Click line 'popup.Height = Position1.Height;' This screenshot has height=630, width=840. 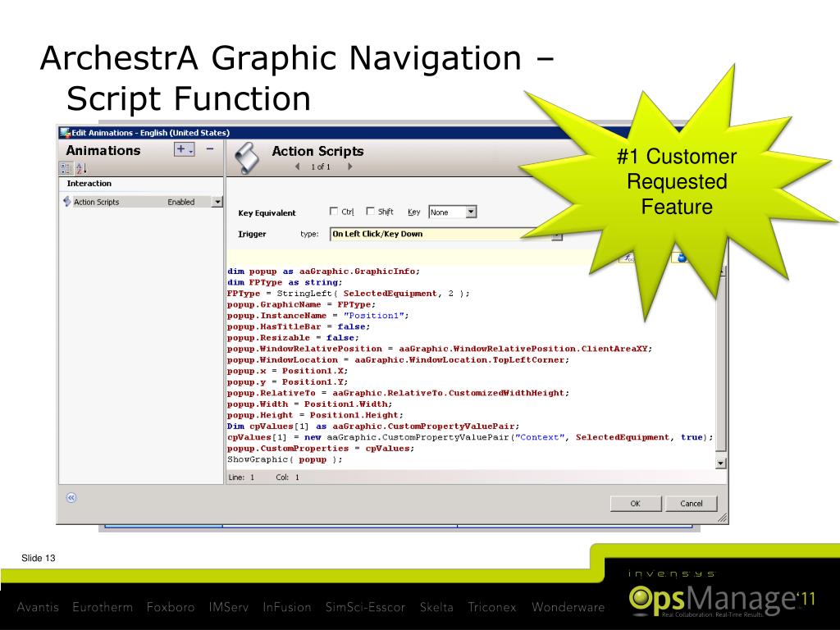[315, 415]
